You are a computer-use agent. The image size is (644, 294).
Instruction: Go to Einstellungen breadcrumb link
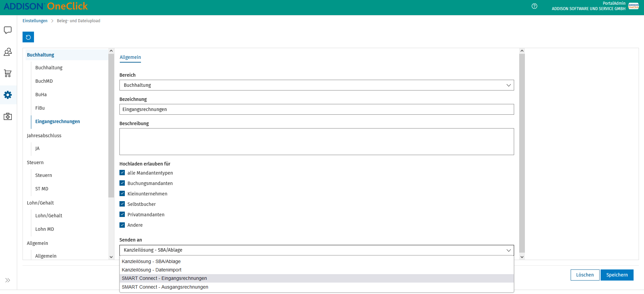(x=35, y=21)
